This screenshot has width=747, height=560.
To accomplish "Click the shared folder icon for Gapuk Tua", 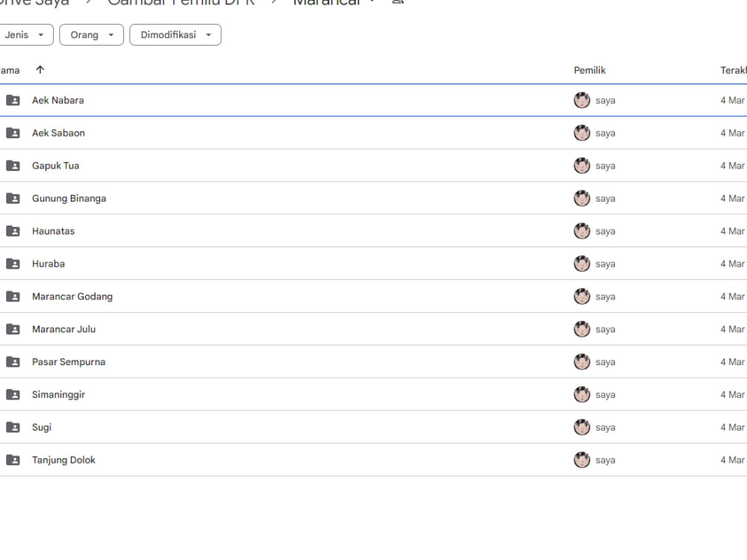I will pos(13,166).
